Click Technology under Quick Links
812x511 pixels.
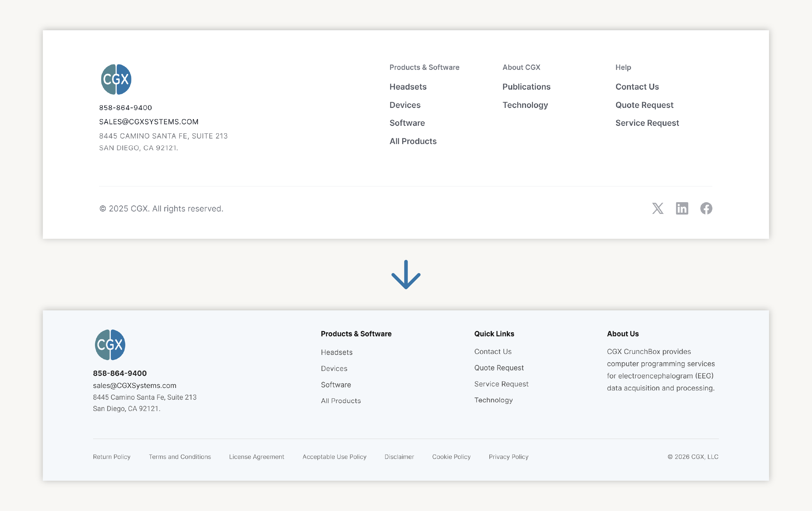493,400
